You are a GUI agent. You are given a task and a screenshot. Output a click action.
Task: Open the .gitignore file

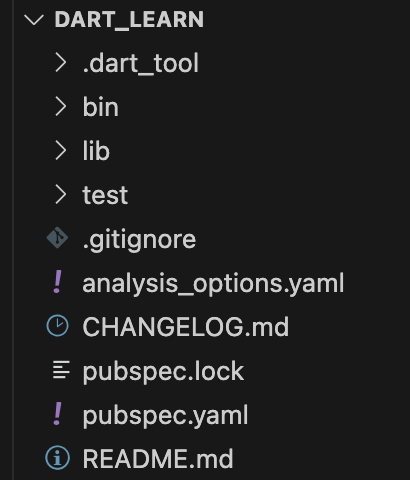pyautogui.click(x=139, y=240)
